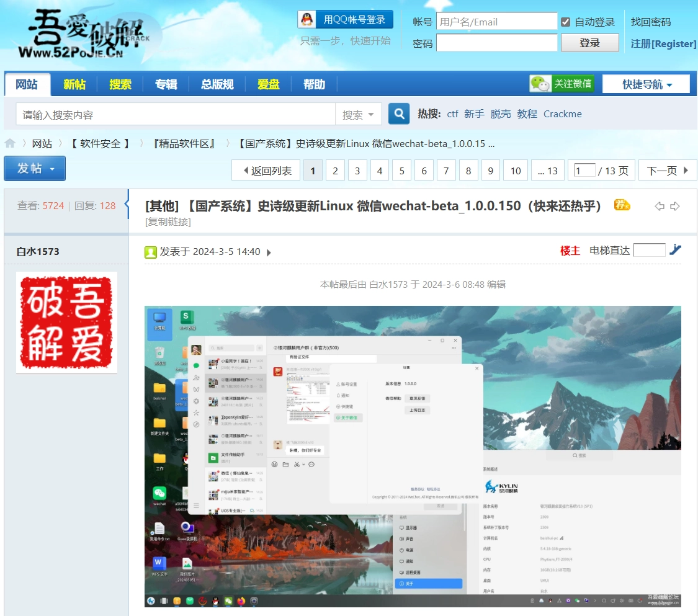This screenshot has width=698, height=616.
Task: Click the last-edited notice text
Action: point(413,284)
